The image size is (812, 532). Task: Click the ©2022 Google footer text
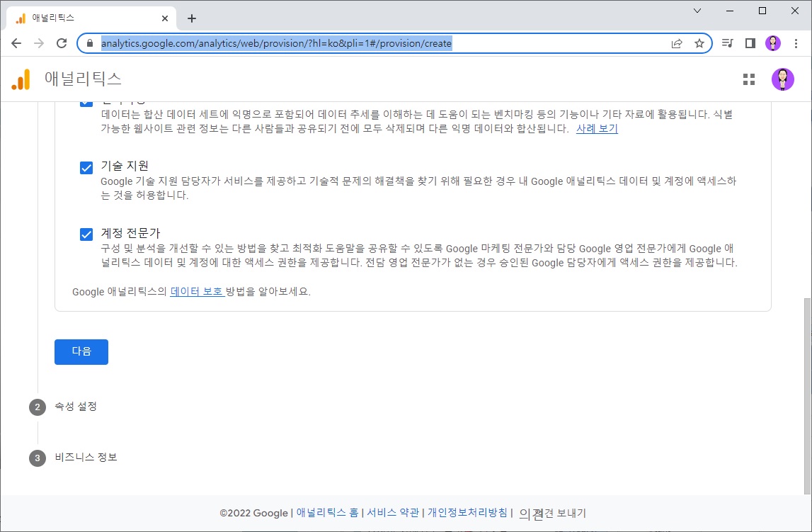(x=253, y=513)
